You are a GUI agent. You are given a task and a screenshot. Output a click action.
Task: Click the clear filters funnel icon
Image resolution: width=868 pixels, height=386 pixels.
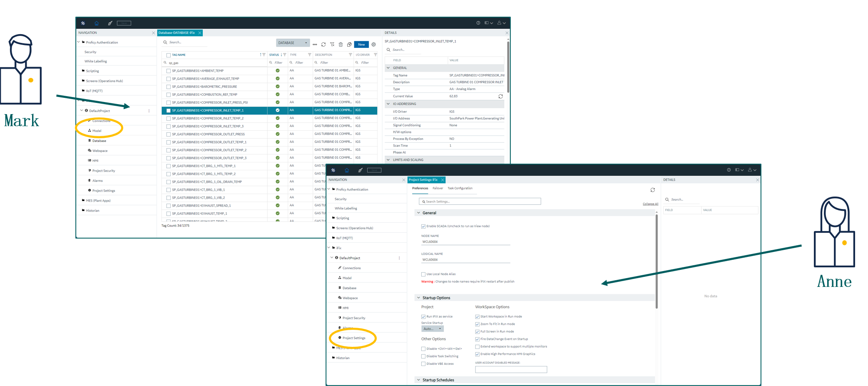tap(332, 45)
